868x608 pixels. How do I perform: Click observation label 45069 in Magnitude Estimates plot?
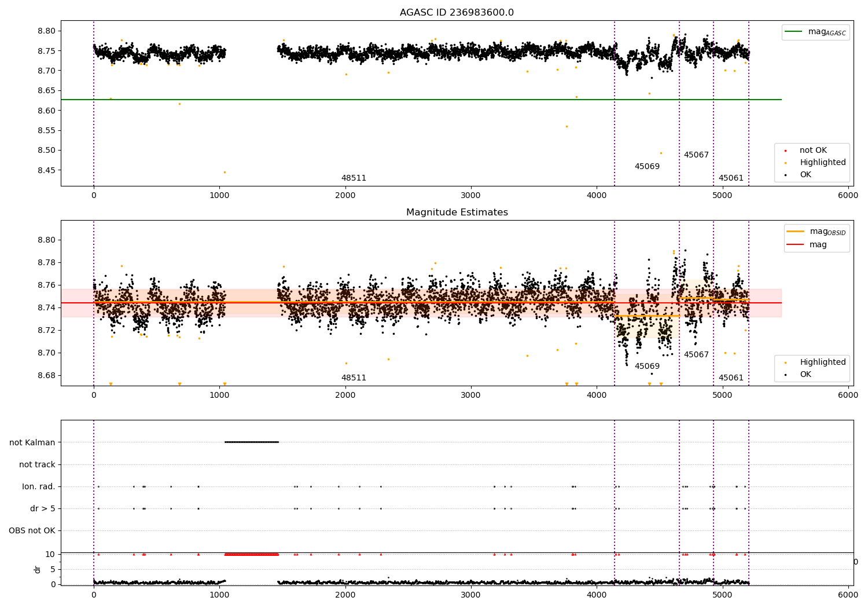(x=647, y=367)
